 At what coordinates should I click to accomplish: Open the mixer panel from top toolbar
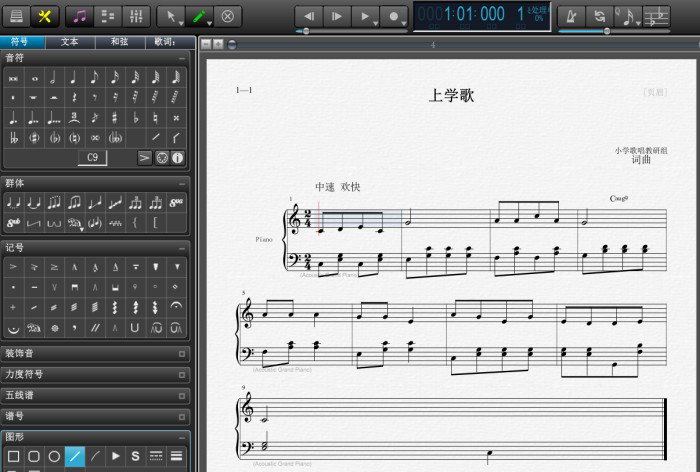(137, 16)
